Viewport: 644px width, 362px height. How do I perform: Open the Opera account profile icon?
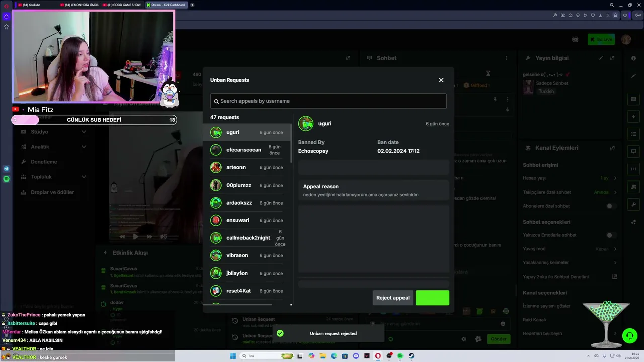coord(615,15)
